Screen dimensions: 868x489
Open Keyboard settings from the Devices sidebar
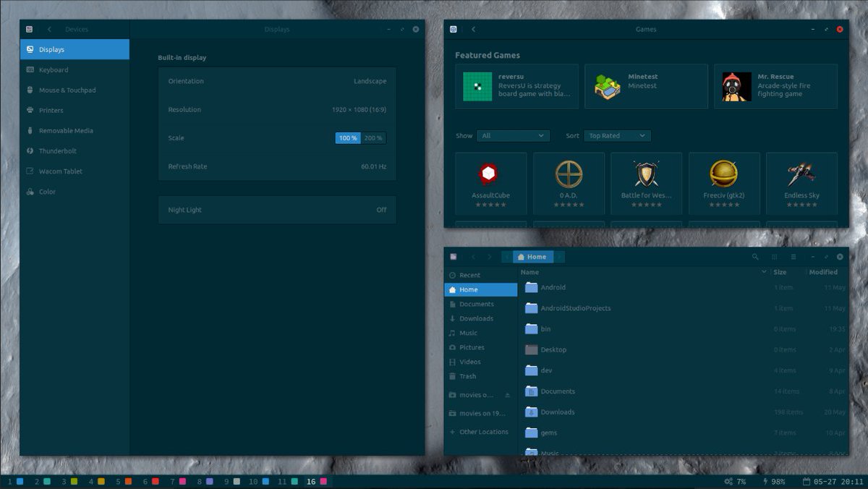point(53,69)
